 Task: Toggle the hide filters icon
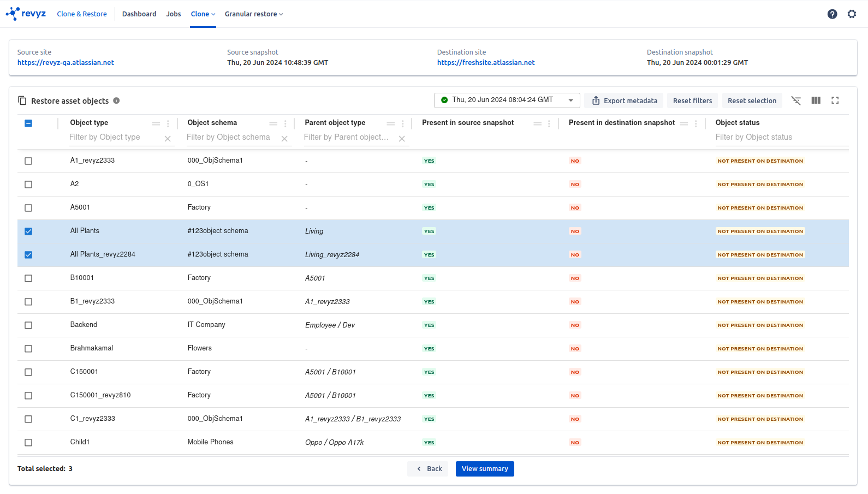(x=796, y=100)
